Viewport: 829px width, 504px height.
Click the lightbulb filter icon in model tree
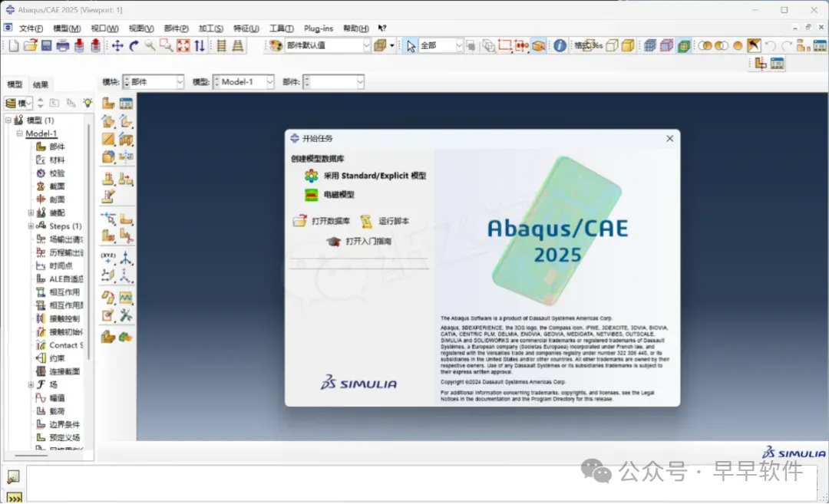coord(88,103)
